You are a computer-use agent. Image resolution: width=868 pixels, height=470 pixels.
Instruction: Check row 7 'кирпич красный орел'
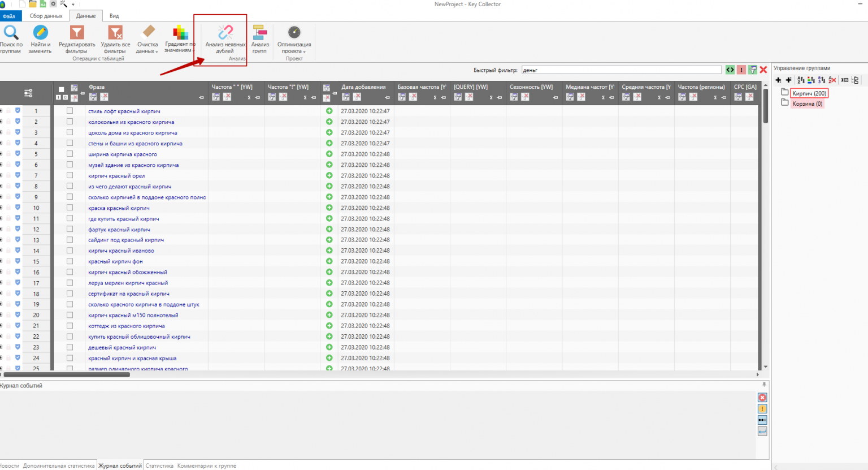(70, 175)
